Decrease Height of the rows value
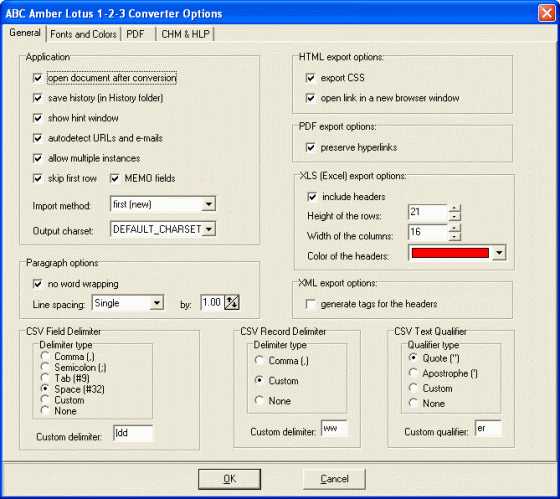This screenshot has width=560, height=499. click(x=454, y=216)
